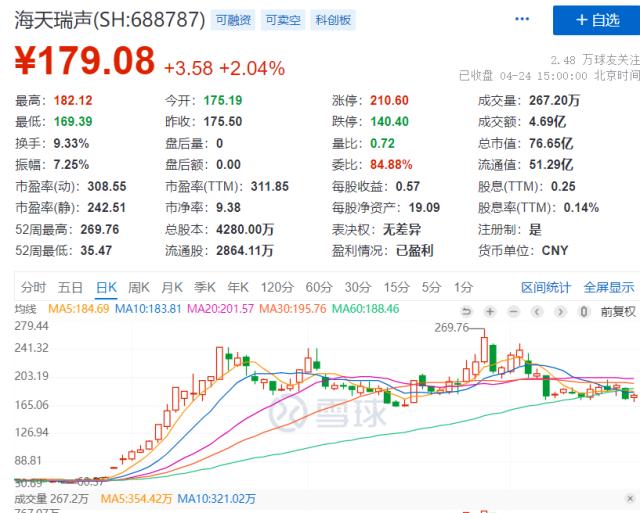640x513 pixels.
Task: Select the 周K weekly chart tab
Action: click(139, 287)
